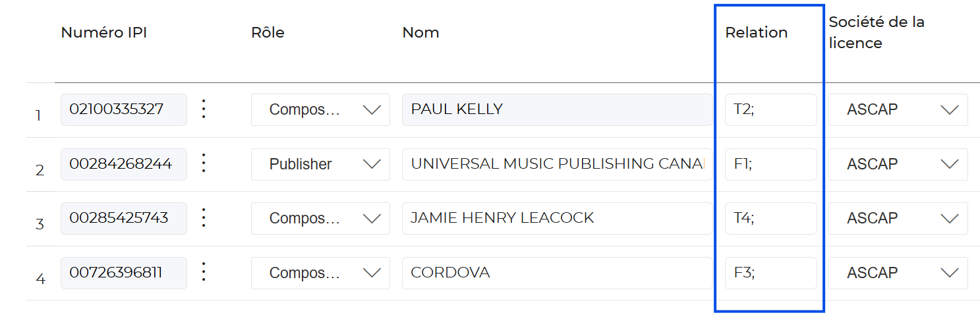Click the Relation field containing T4;
Viewport: 980px width, 317px height.
[x=770, y=218]
